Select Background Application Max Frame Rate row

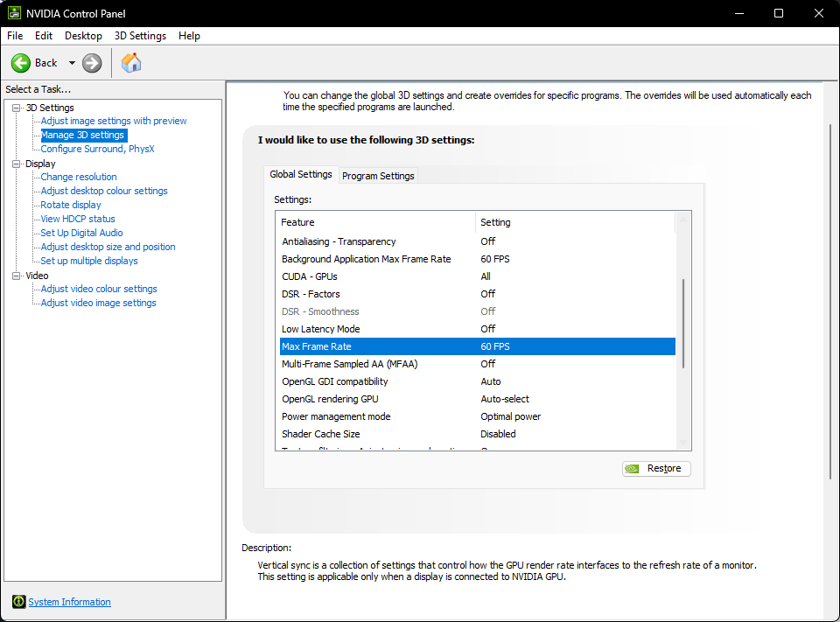pyautogui.click(x=478, y=259)
